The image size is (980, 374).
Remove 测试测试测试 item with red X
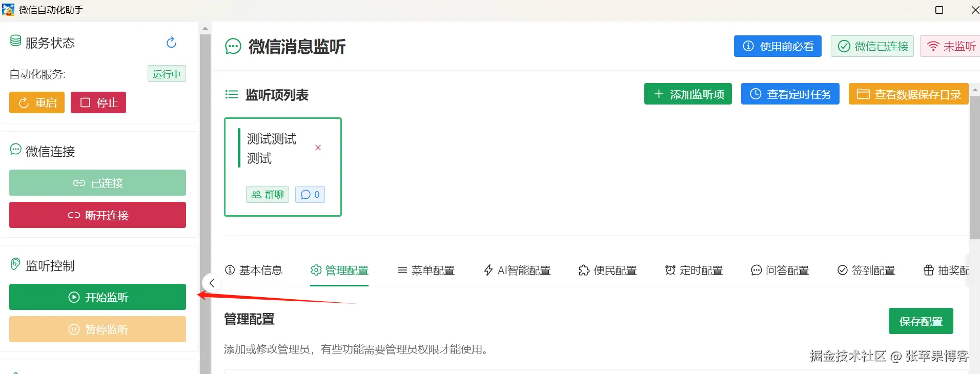[x=318, y=148]
